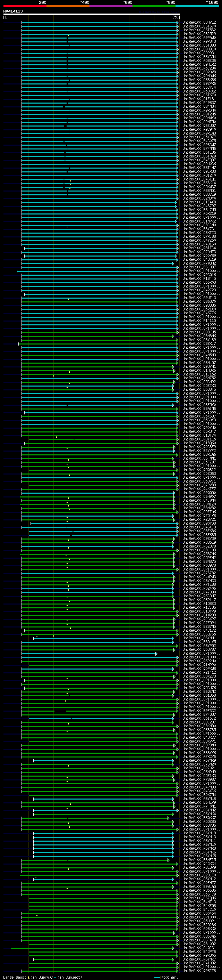Click the green ~80% legend color segment
This screenshot has height=980, width=222.
(154, 7)
